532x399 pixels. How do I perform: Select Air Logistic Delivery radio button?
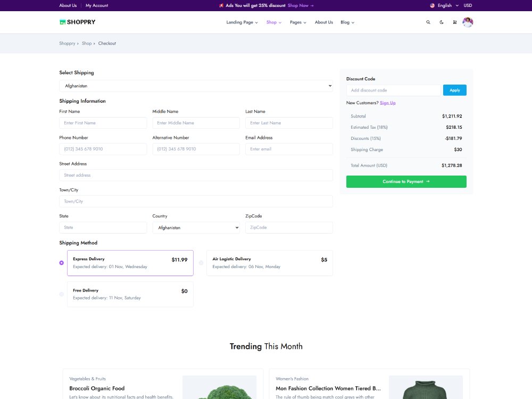201,263
